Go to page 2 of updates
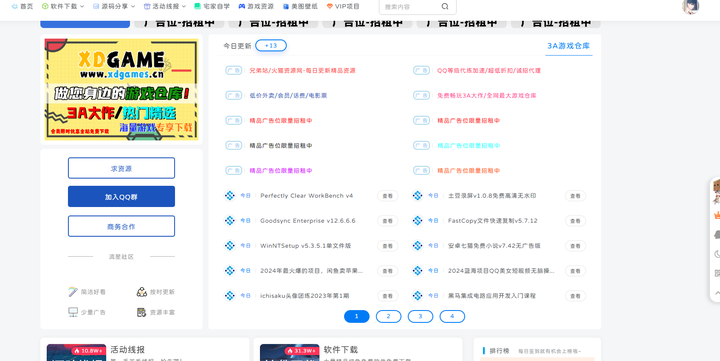 click(x=388, y=316)
